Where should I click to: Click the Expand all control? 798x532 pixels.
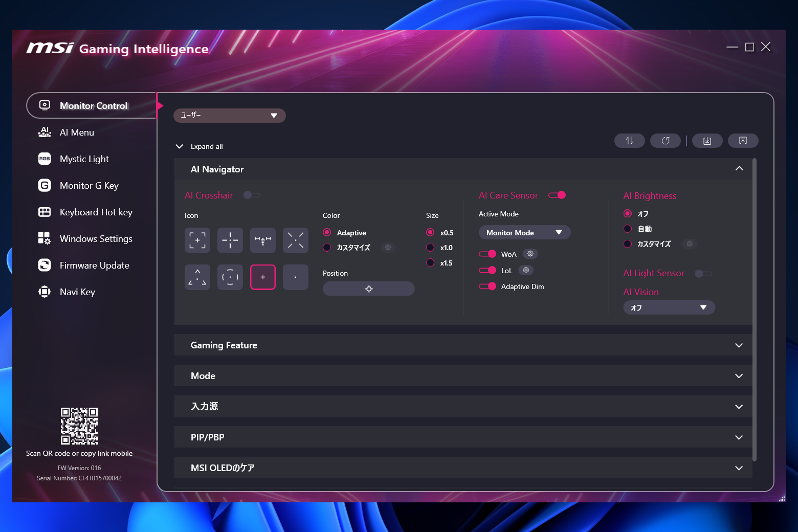point(199,146)
